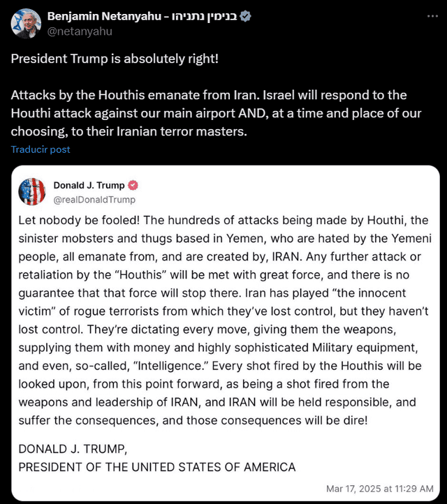Click the "DONALD J. TRUMP," signature line
The width and height of the screenshot is (447, 504).
pyautogui.click(x=73, y=449)
